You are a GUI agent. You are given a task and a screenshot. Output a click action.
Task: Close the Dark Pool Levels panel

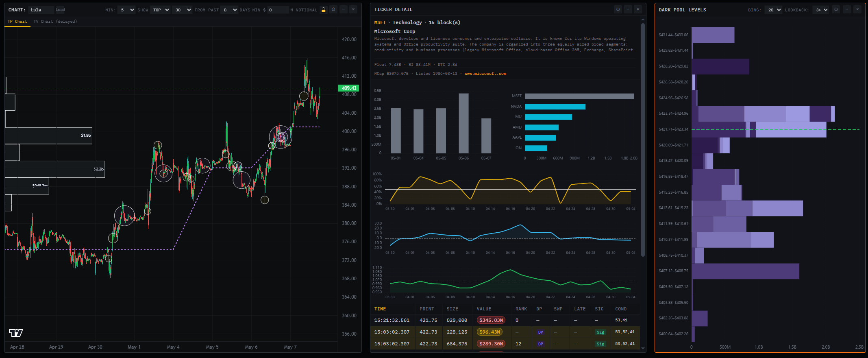tap(857, 9)
